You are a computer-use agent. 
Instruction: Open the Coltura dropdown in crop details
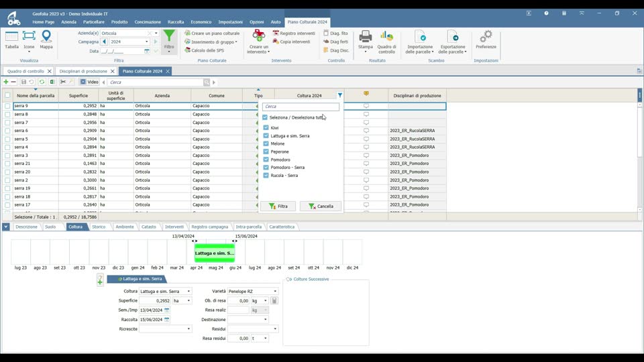pos(189,292)
